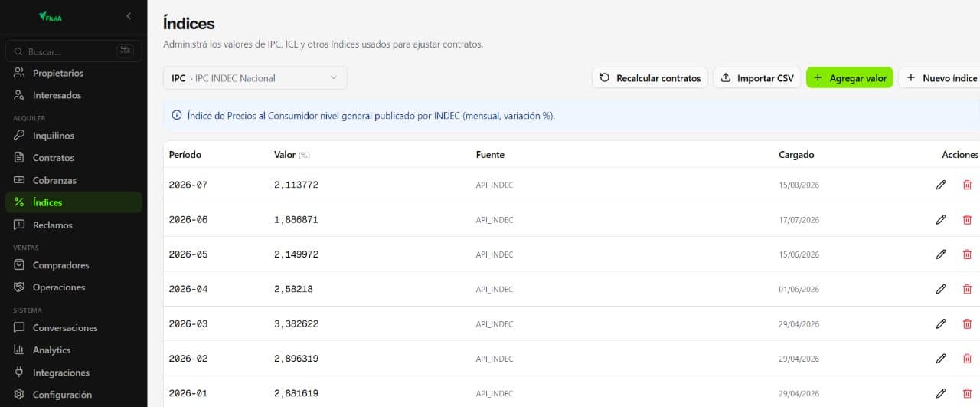Click the date 17/07/2026
Screen dimensions: 980x407
click(x=799, y=220)
